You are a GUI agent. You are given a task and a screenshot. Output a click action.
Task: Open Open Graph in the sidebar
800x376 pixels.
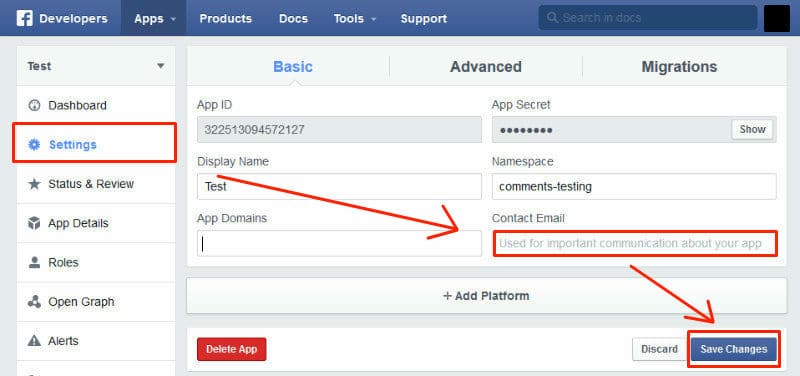96,302
